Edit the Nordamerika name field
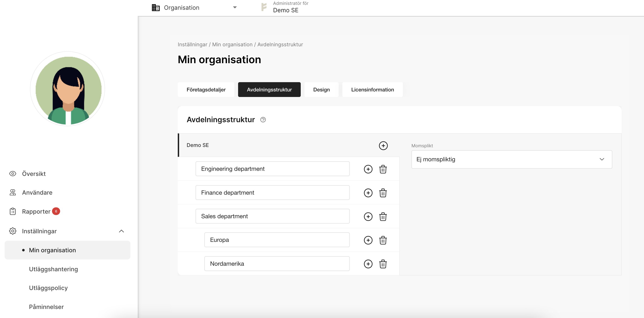This screenshot has height=318, width=644. pyautogui.click(x=277, y=263)
